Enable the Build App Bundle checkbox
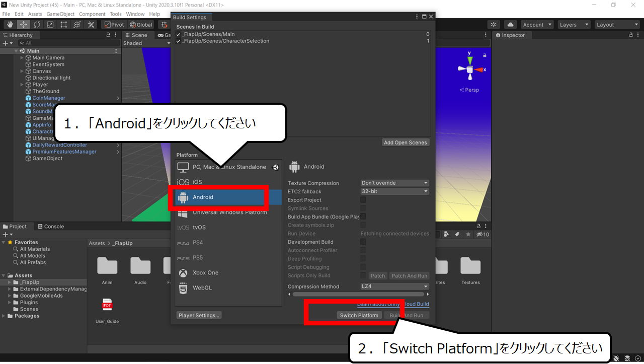Image resolution: width=644 pixels, height=364 pixels. point(363,216)
